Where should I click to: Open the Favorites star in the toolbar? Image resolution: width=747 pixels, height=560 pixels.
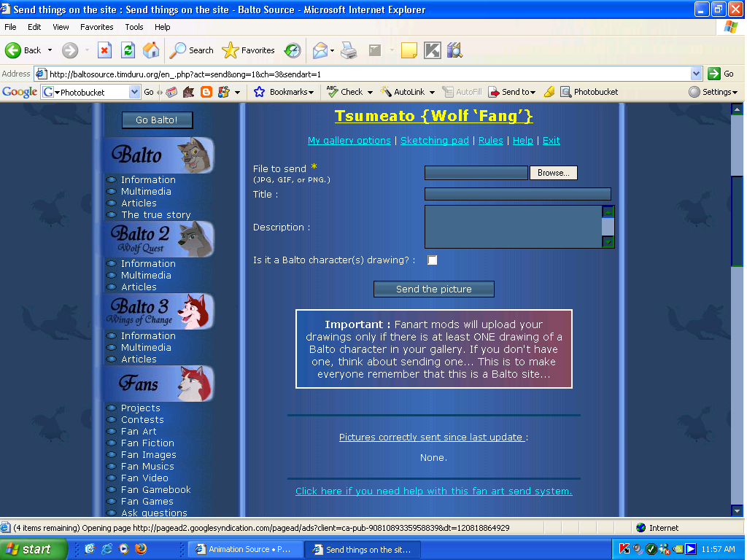point(249,50)
